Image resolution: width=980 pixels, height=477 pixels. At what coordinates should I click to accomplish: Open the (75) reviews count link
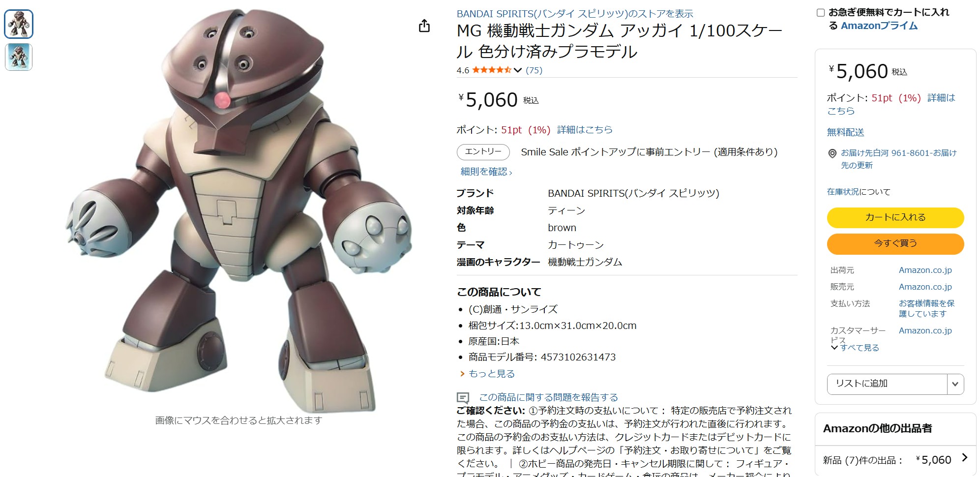tap(534, 70)
